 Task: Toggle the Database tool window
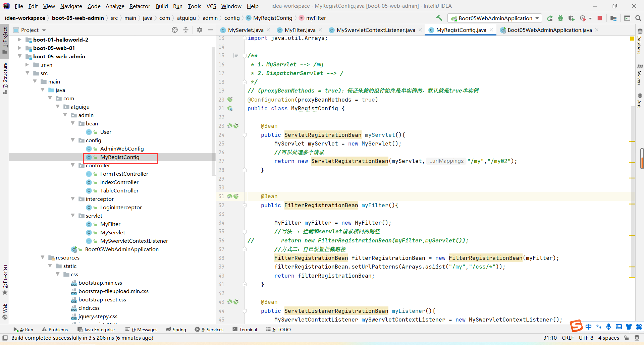click(x=639, y=42)
